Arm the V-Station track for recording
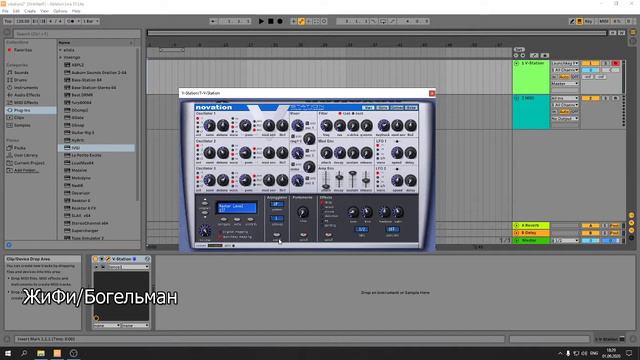This screenshot has width=640, height=360. point(616,63)
